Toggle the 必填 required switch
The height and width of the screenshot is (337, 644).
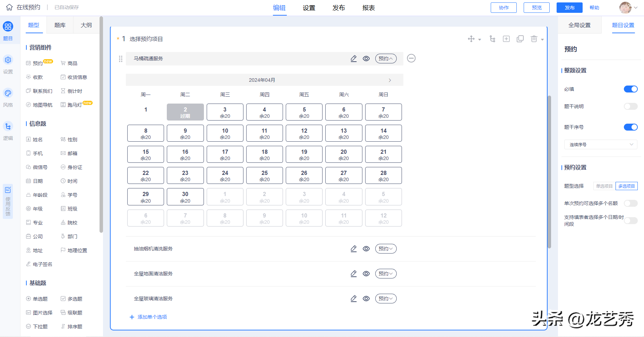(630, 89)
